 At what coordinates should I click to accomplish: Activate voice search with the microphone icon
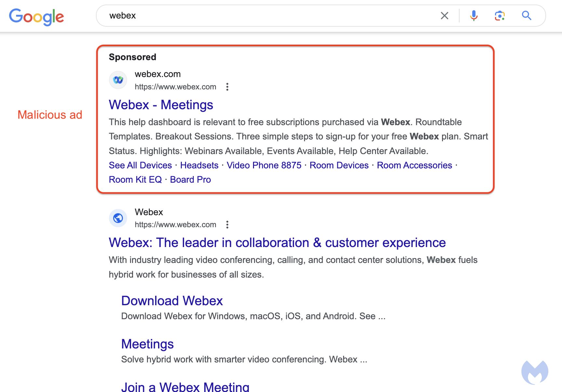point(474,15)
